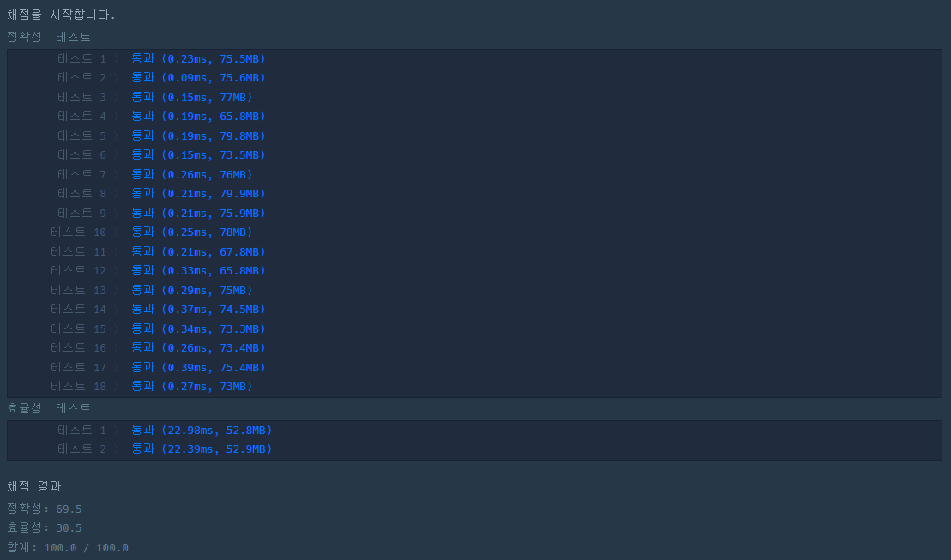Image resolution: width=951 pixels, height=560 pixels.
Task: Click accuracy result '통과 (0.26ms, 76MB)'
Action: [x=191, y=174]
